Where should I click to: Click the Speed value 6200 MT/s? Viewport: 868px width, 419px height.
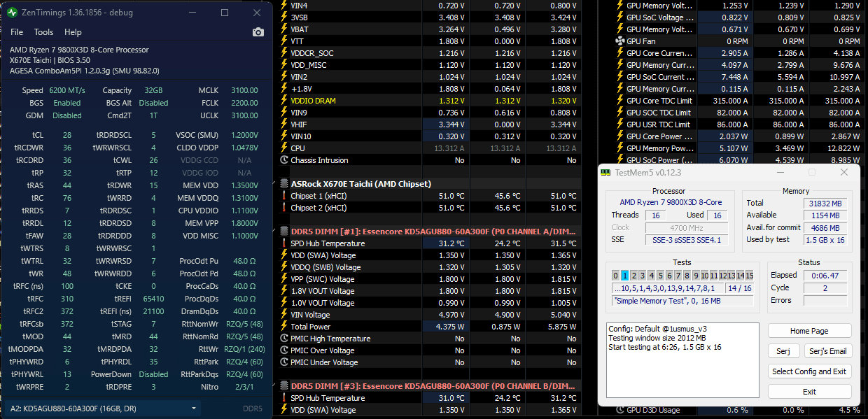67,90
